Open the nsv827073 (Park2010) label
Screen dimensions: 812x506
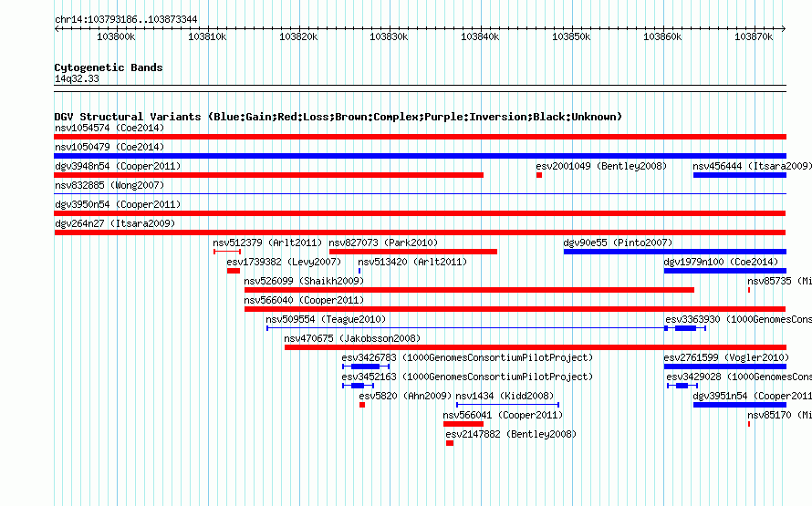383,243
